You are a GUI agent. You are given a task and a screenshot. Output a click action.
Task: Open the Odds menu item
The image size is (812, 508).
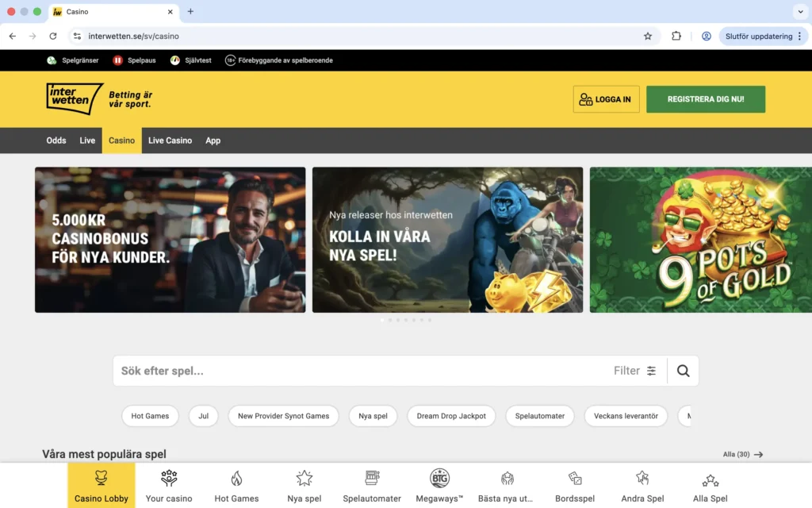56,140
